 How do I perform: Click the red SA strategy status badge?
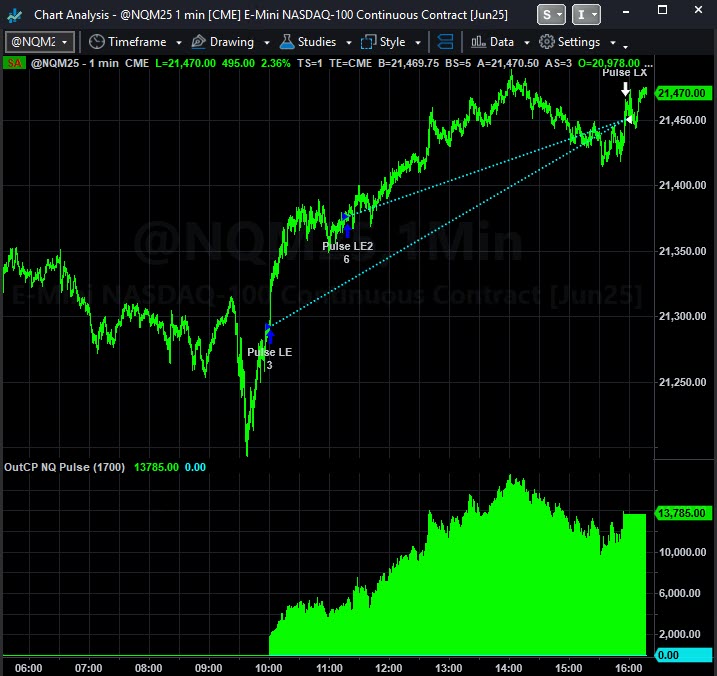coord(14,63)
